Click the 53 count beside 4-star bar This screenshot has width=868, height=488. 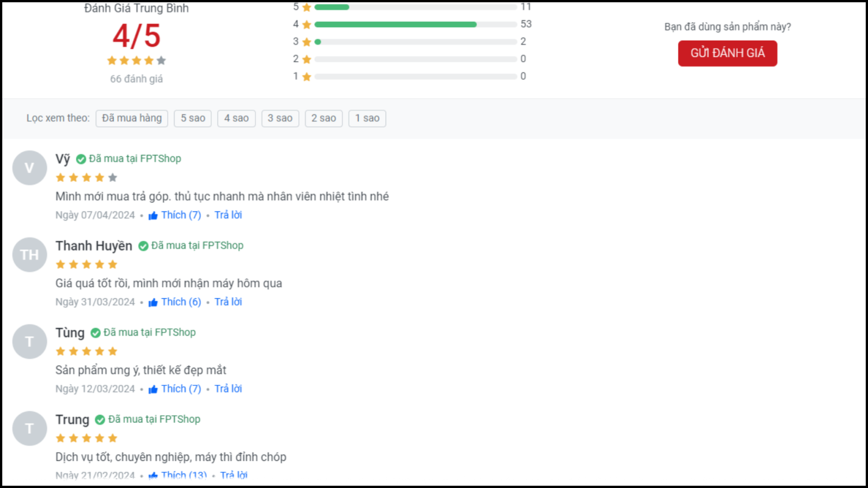526,24
